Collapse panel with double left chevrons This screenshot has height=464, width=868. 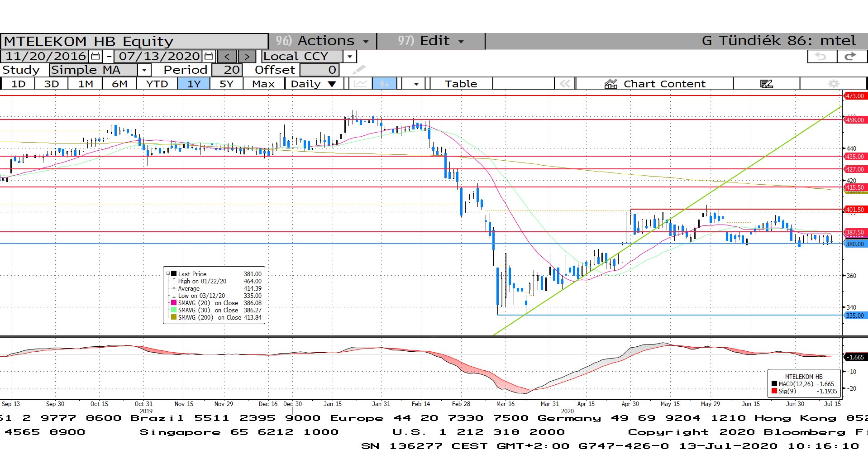[x=565, y=84]
